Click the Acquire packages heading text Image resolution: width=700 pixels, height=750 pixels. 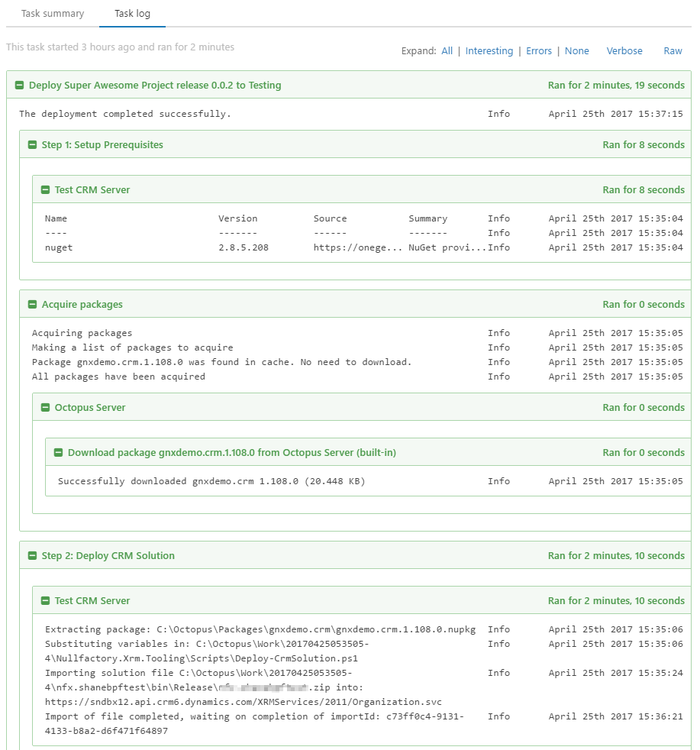(x=82, y=305)
